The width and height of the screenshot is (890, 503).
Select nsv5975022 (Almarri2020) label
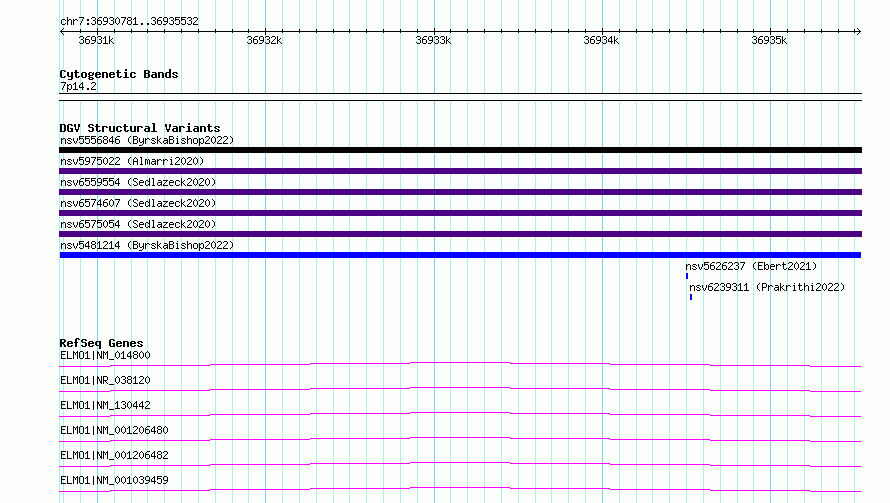pyautogui.click(x=132, y=161)
